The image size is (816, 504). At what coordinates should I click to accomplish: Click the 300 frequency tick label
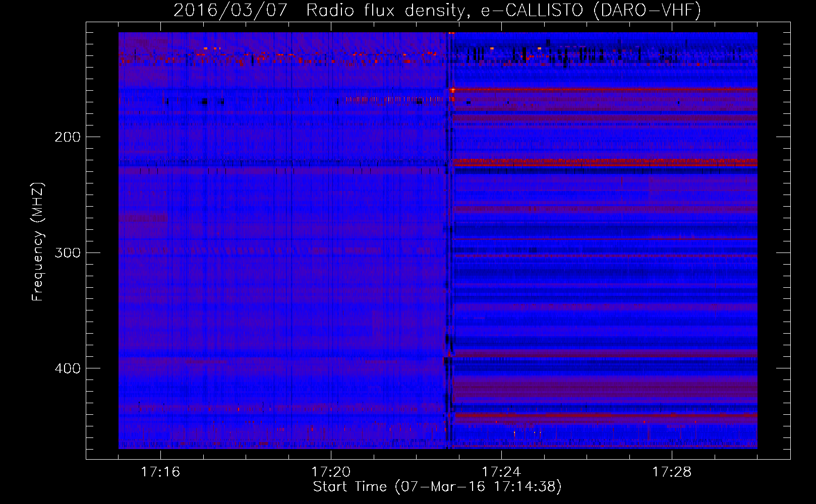tap(68, 253)
